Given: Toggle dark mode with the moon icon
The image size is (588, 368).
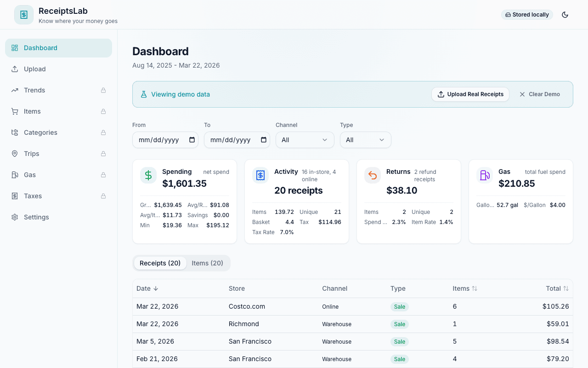Looking at the screenshot, I should [565, 14].
